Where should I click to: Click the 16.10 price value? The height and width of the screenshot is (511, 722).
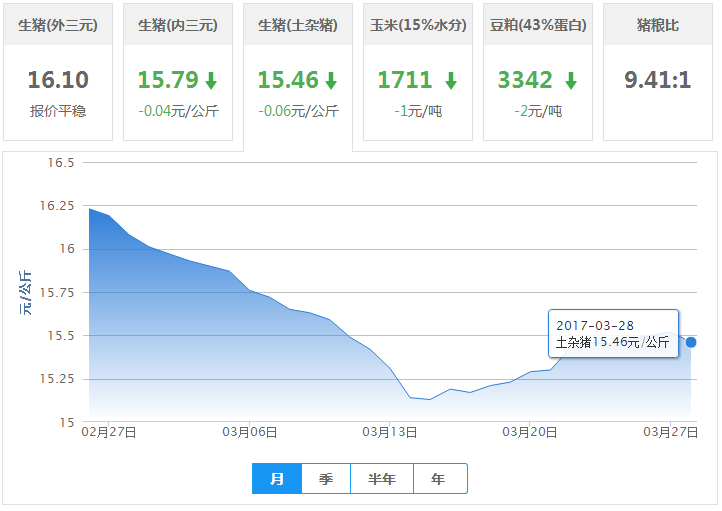click(58, 80)
